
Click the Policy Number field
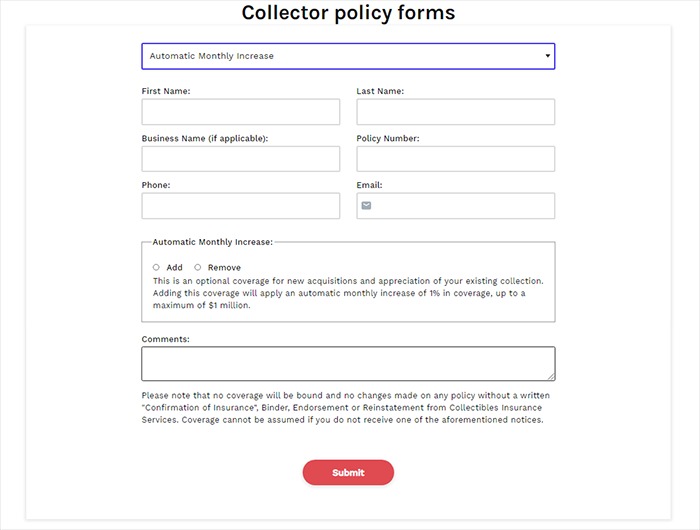[x=455, y=159]
